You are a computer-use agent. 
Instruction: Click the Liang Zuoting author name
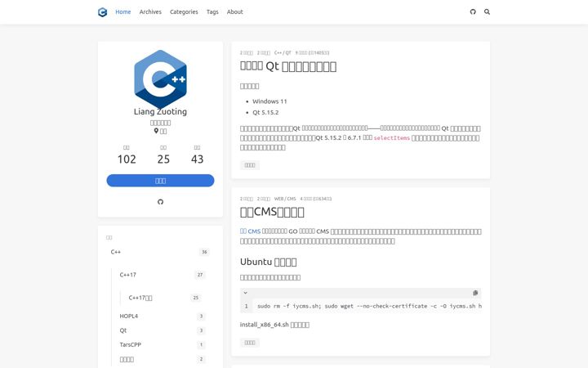tap(161, 111)
